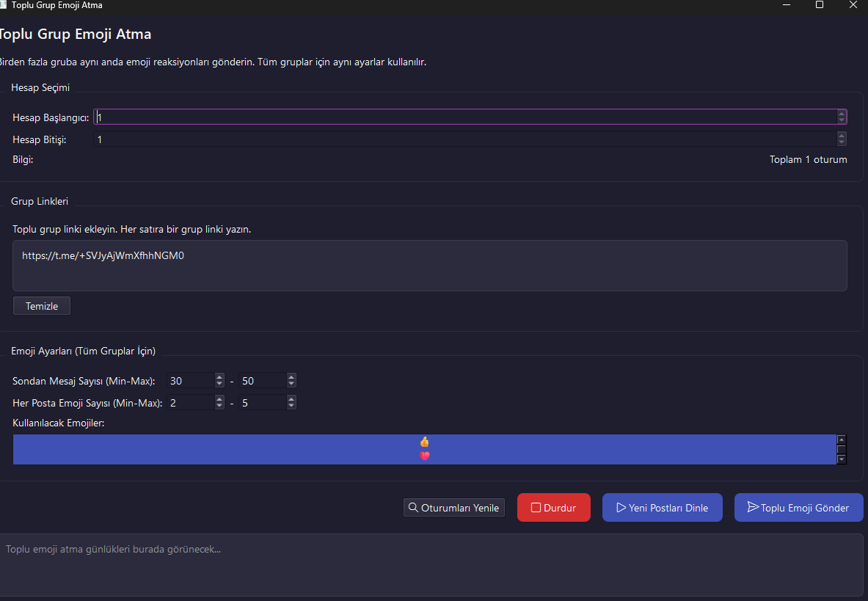Select the heart emoji in list
Viewport: 868px width, 601px height.
point(424,456)
